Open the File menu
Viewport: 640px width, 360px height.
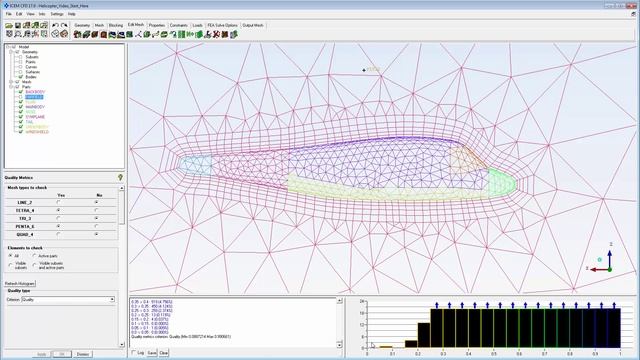coord(9,14)
